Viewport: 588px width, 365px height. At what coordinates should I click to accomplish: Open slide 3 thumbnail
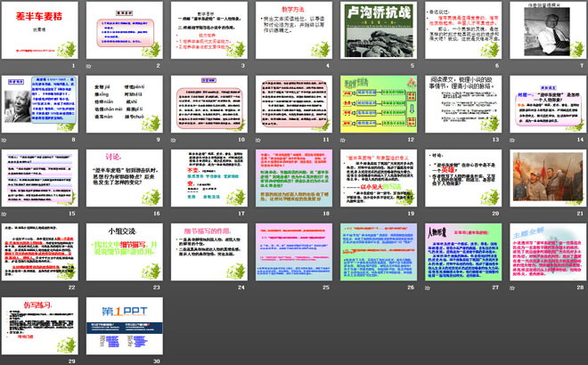point(209,30)
